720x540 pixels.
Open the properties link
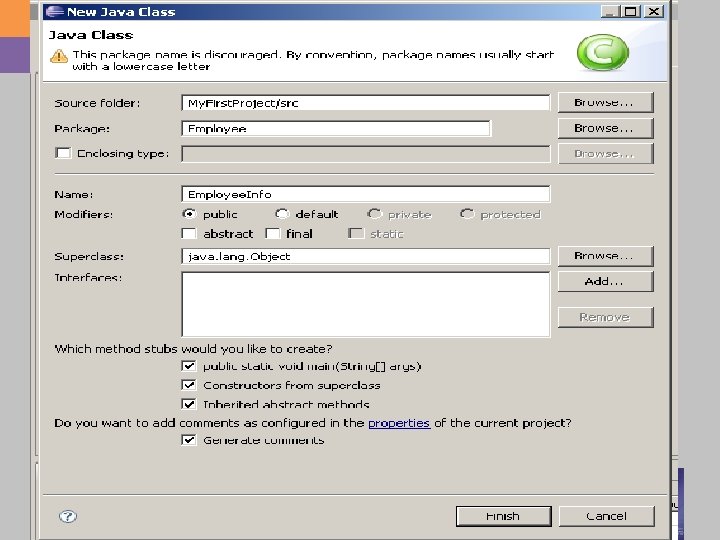pyautogui.click(x=399, y=423)
